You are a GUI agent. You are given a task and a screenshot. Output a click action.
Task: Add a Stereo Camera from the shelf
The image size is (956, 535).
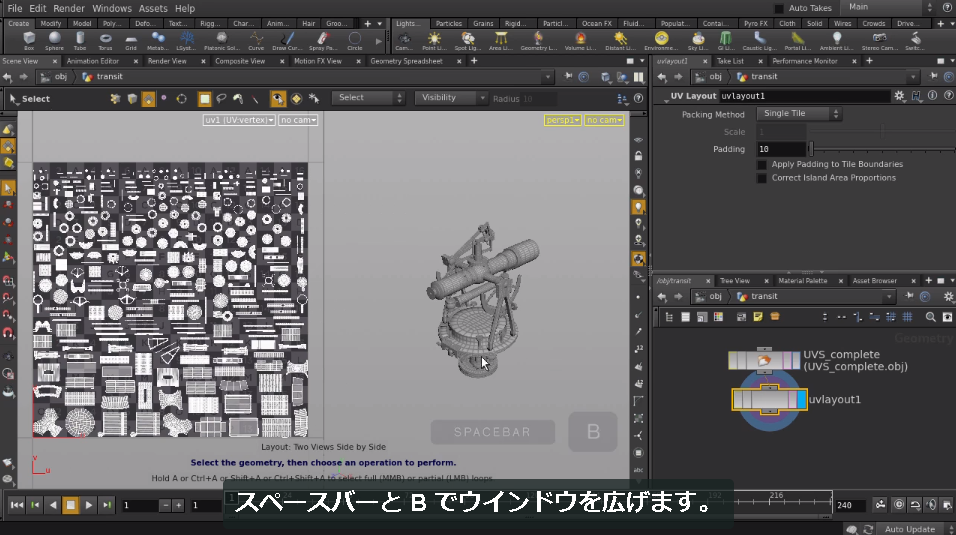coord(879,41)
